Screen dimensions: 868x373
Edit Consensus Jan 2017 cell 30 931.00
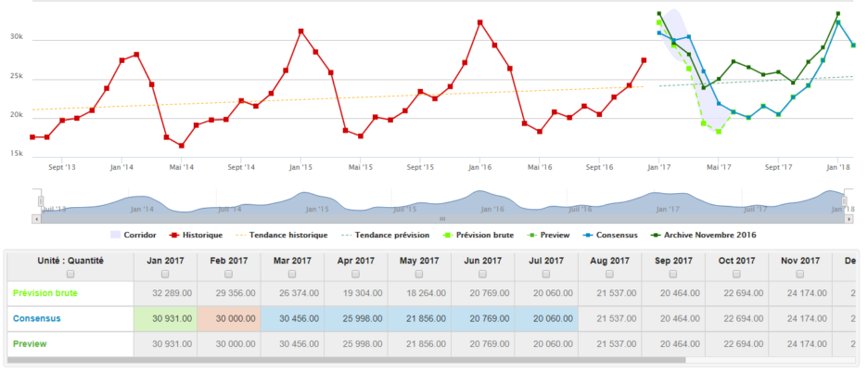pos(165,318)
